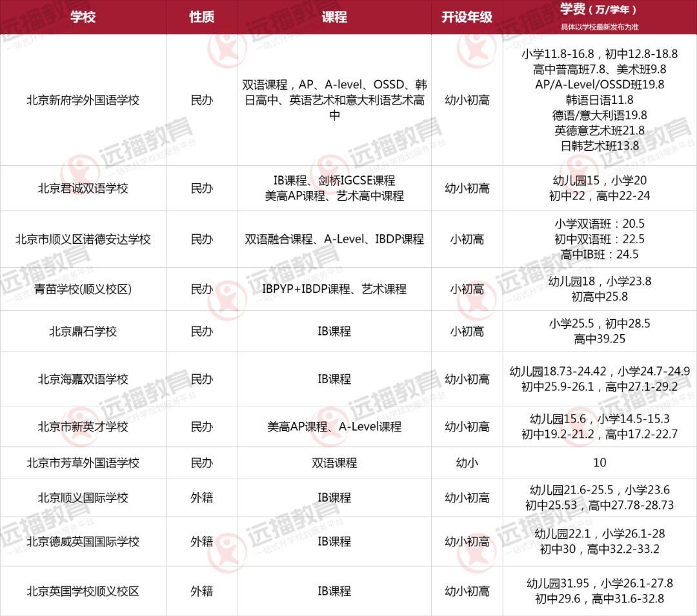
Task: Click the 北京市芳草外国语学校 school cell
Action: pos(83,463)
